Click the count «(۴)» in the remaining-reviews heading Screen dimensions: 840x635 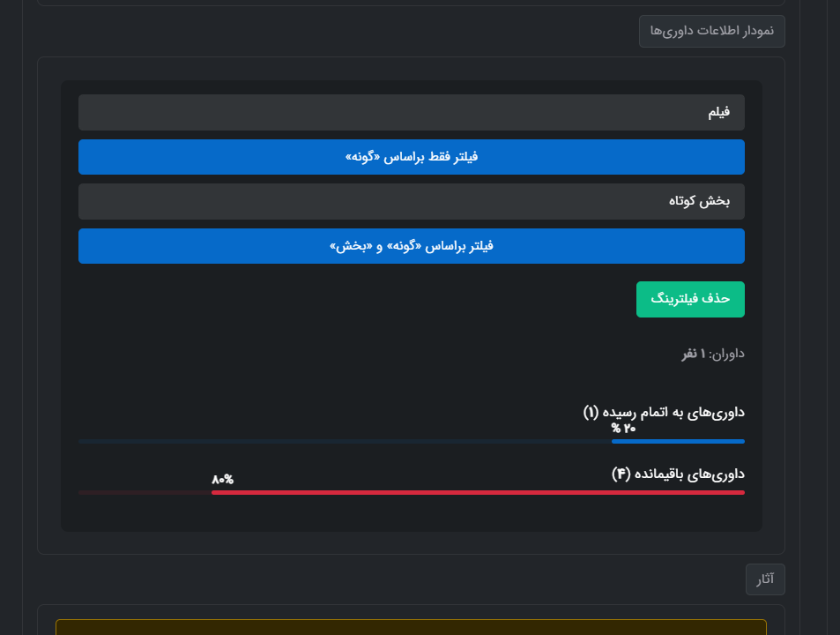[x=621, y=474]
